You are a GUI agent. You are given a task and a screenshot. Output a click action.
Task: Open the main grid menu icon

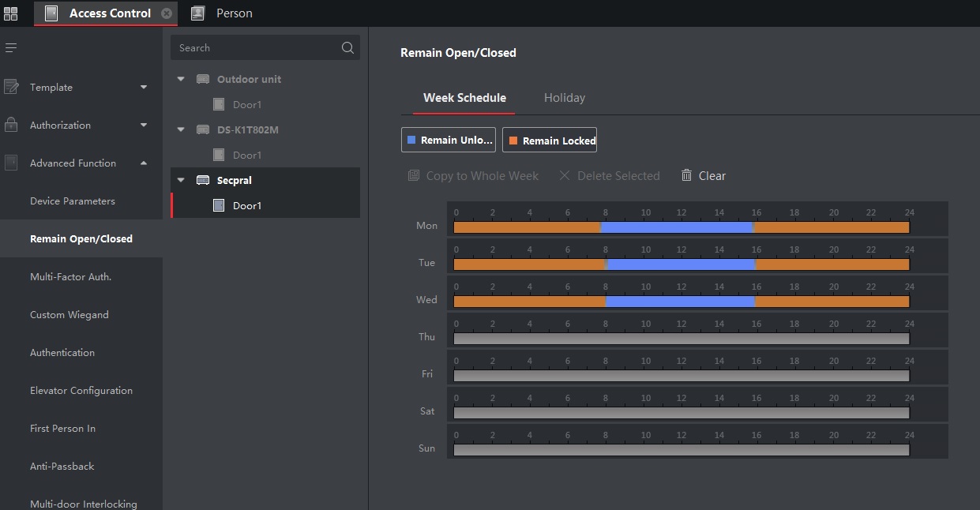[11, 13]
